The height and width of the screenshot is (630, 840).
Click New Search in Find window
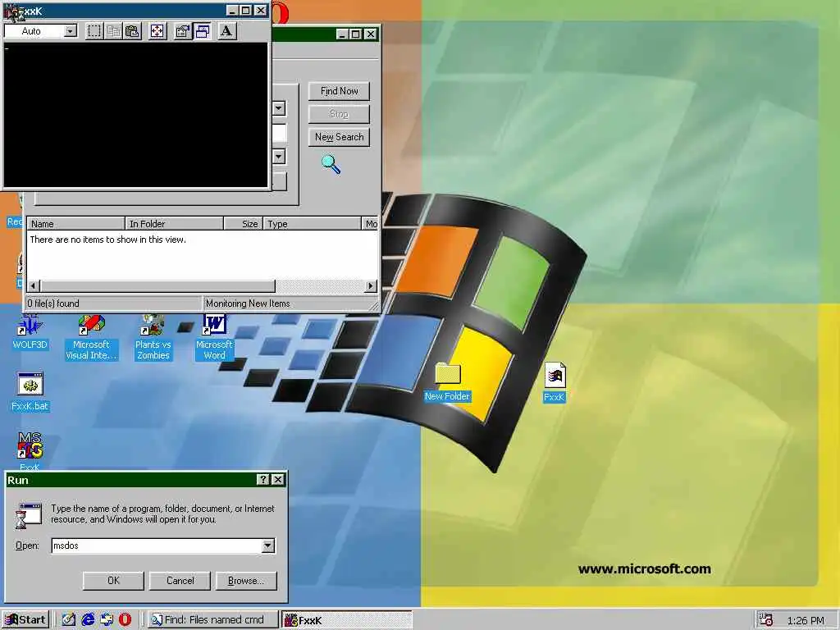[x=339, y=137]
